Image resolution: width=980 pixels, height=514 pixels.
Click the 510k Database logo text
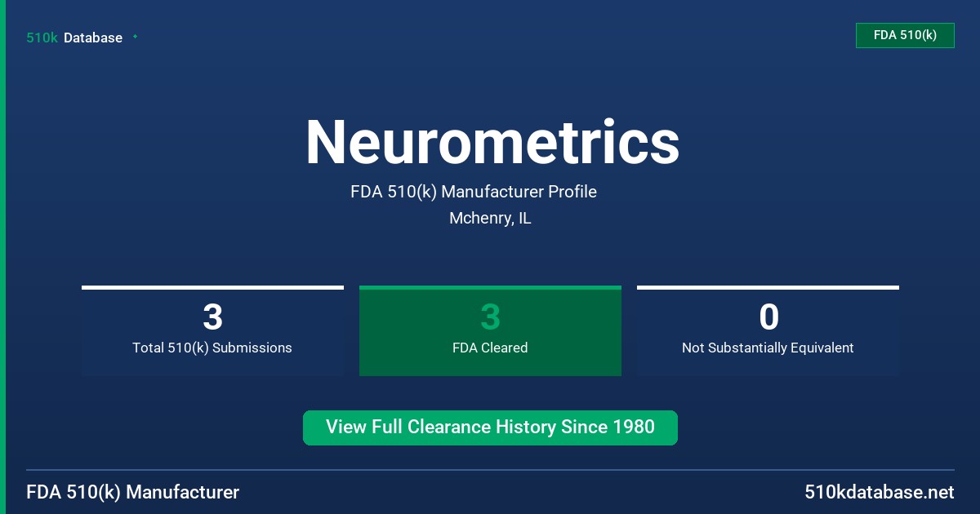click(x=74, y=38)
